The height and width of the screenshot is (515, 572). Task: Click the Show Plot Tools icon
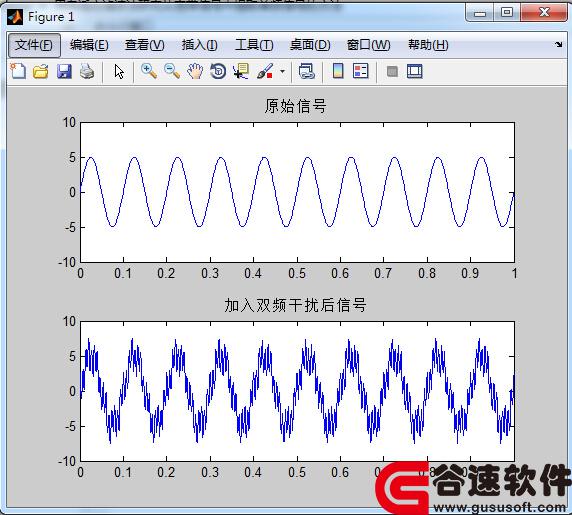tap(415, 71)
